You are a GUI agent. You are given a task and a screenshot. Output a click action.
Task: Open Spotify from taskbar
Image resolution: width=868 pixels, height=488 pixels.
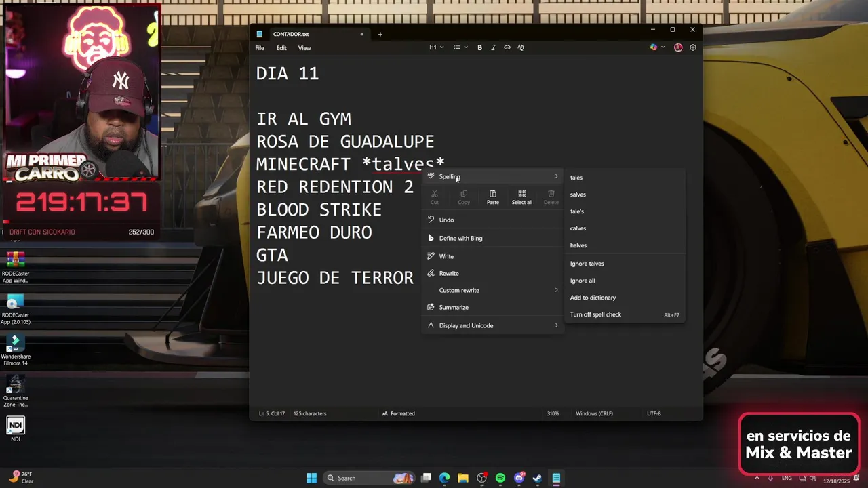click(500, 478)
